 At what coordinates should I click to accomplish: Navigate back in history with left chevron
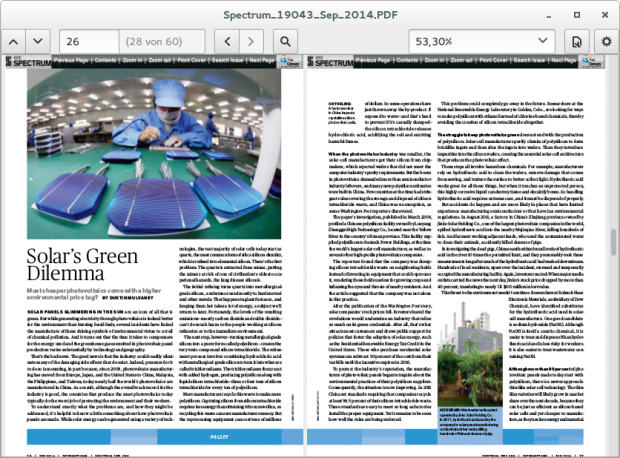229,41
